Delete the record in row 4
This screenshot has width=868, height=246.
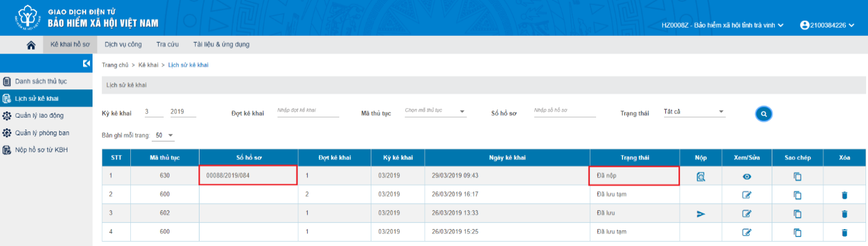tap(844, 232)
